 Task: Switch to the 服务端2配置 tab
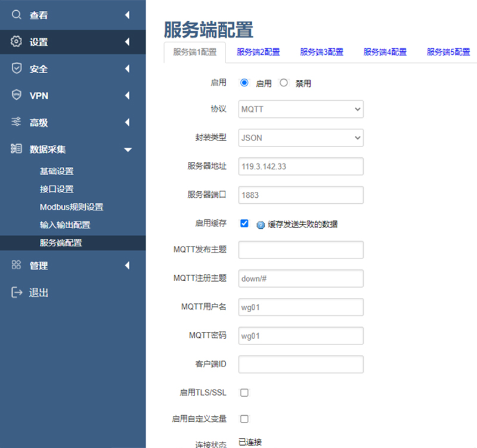point(258,52)
